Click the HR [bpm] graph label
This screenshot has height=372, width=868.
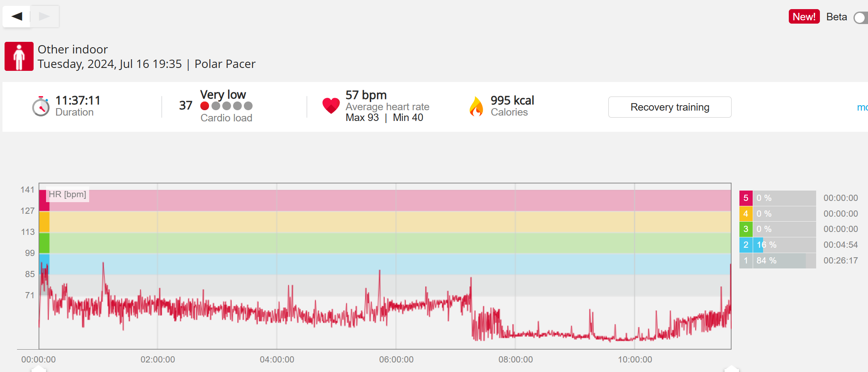coord(67,194)
